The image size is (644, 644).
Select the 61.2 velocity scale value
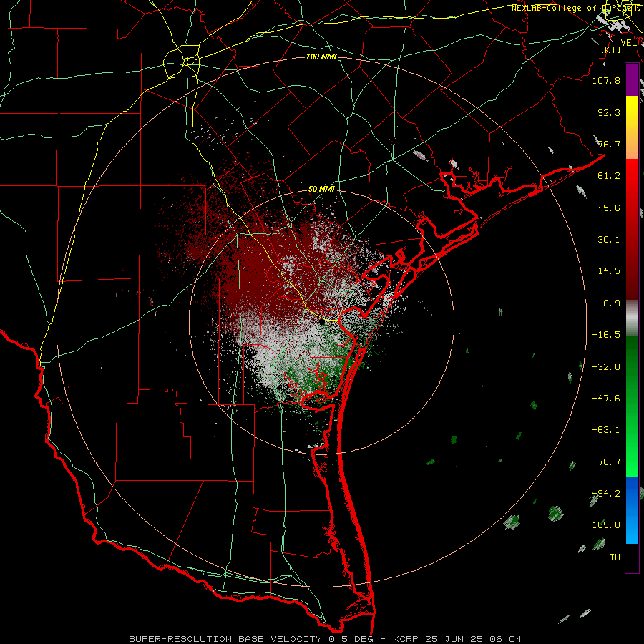click(609, 176)
